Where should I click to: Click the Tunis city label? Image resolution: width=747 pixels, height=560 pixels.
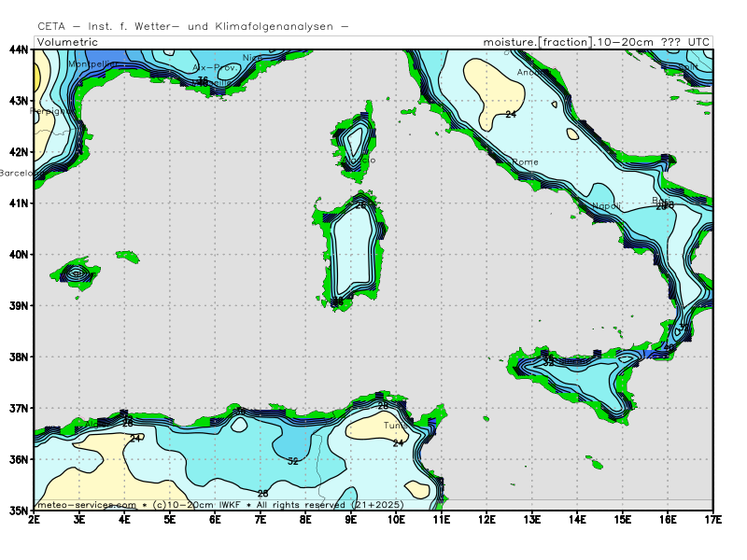tap(396, 426)
